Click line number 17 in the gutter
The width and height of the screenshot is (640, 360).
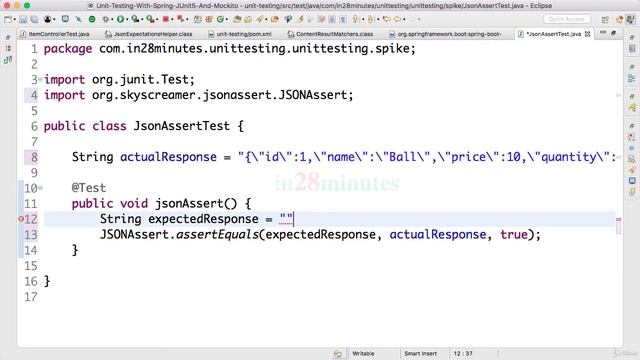[31, 297]
